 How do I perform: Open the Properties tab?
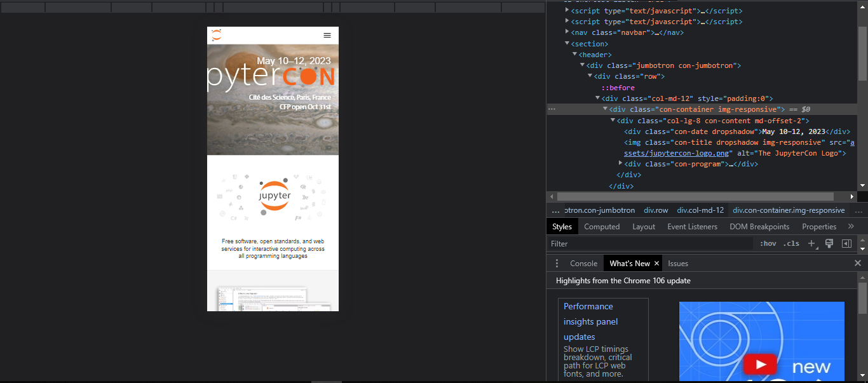(x=819, y=227)
